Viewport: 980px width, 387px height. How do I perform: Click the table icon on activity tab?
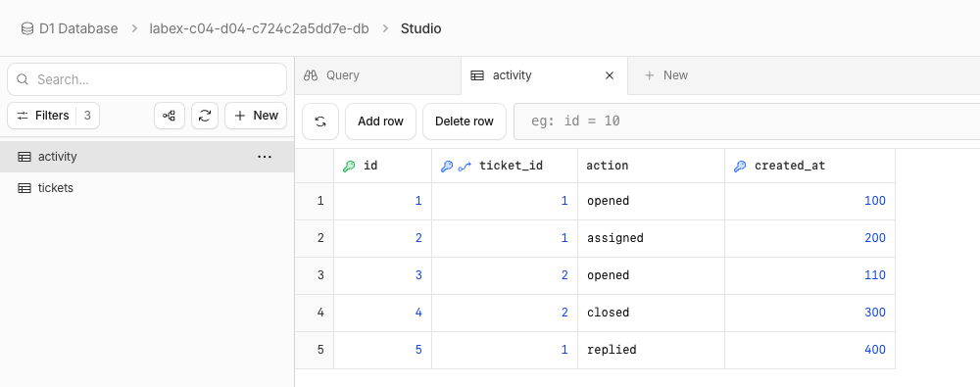pos(477,75)
